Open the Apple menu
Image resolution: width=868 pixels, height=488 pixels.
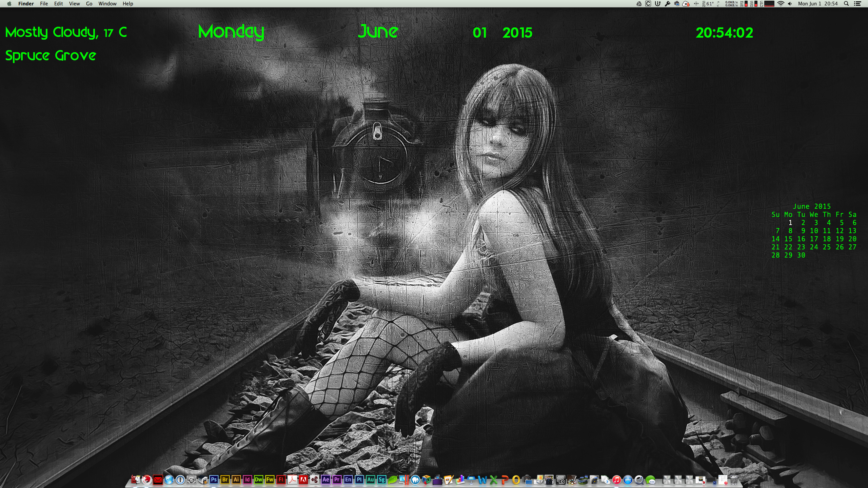(9, 4)
